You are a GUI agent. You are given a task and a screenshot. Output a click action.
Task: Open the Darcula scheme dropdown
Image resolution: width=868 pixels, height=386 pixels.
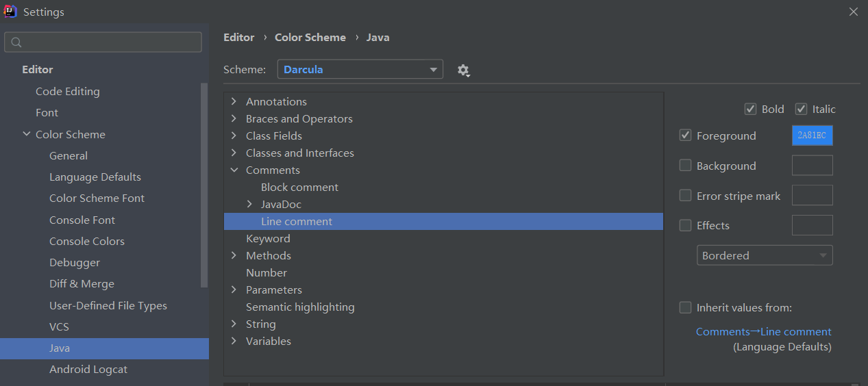tap(360, 70)
